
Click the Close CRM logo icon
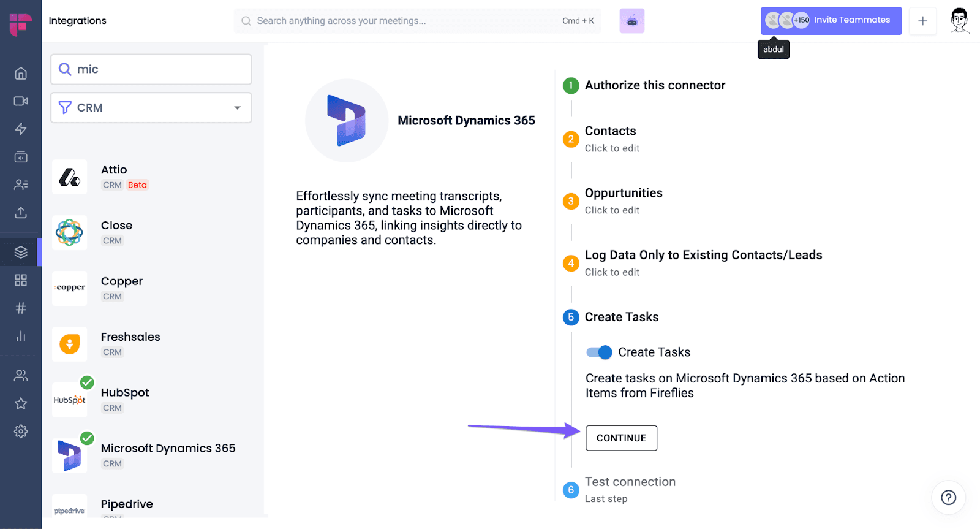click(70, 233)
